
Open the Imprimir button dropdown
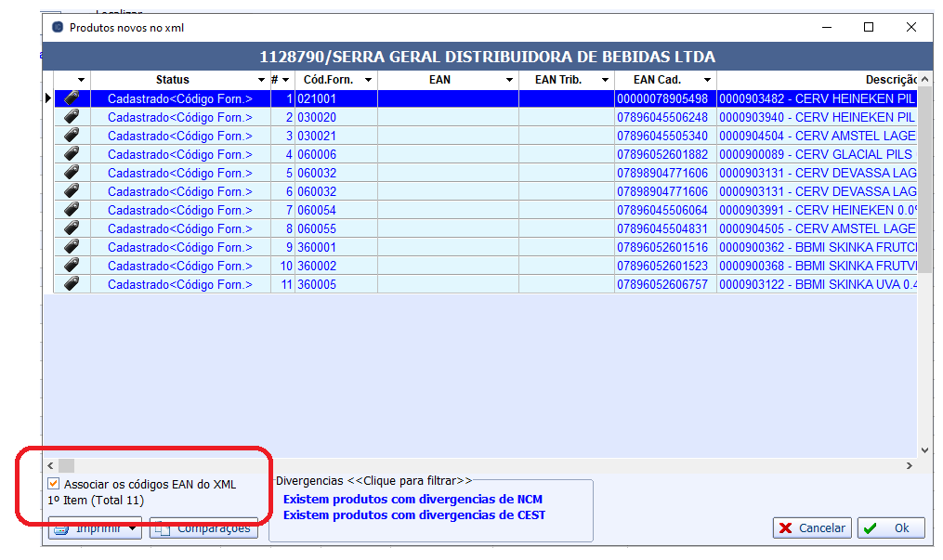[x=132, y=528]
